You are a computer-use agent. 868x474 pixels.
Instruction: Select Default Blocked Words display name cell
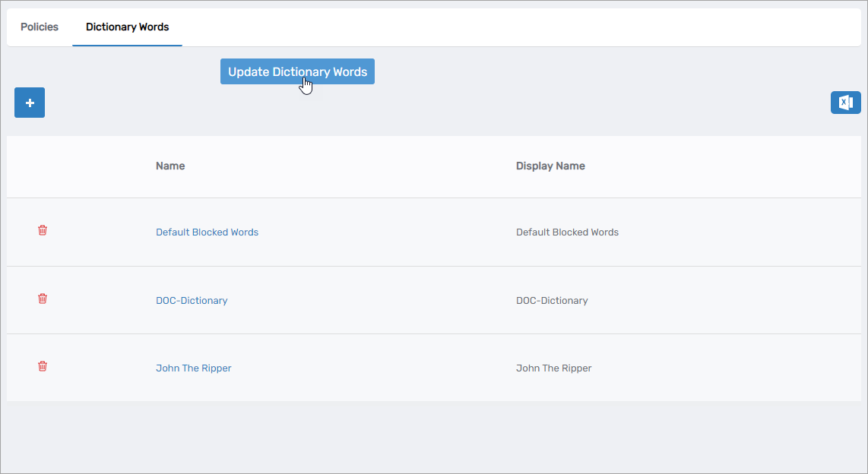pos(567,232)
